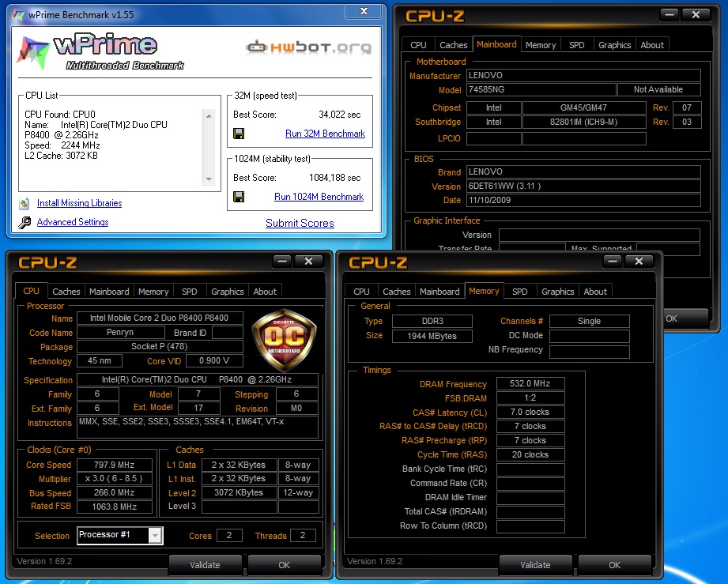Click the Submit Scores link

coord(300,224)
